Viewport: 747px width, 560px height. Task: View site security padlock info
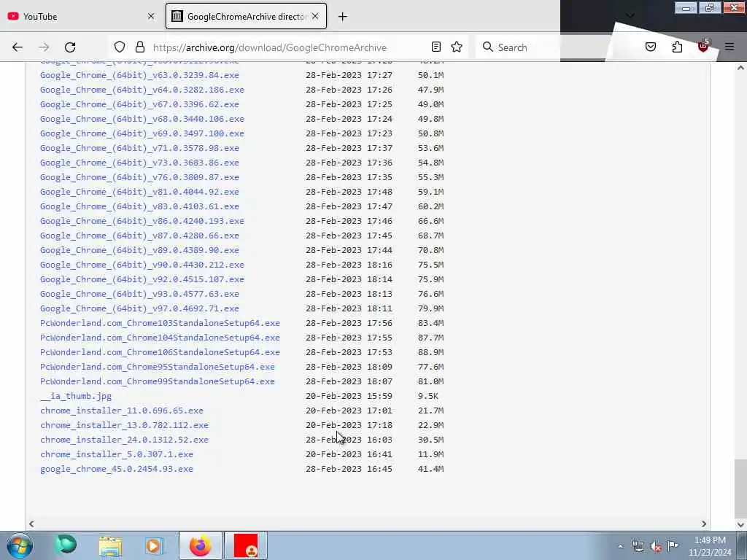139,47
